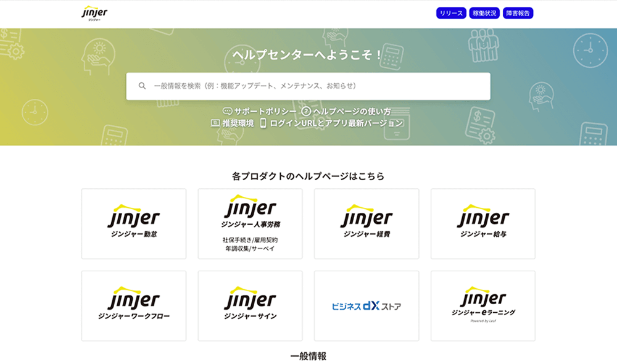Open the リリース releases button
The height and width of the screenshot is (364, 617).
(x=451, y=13)
